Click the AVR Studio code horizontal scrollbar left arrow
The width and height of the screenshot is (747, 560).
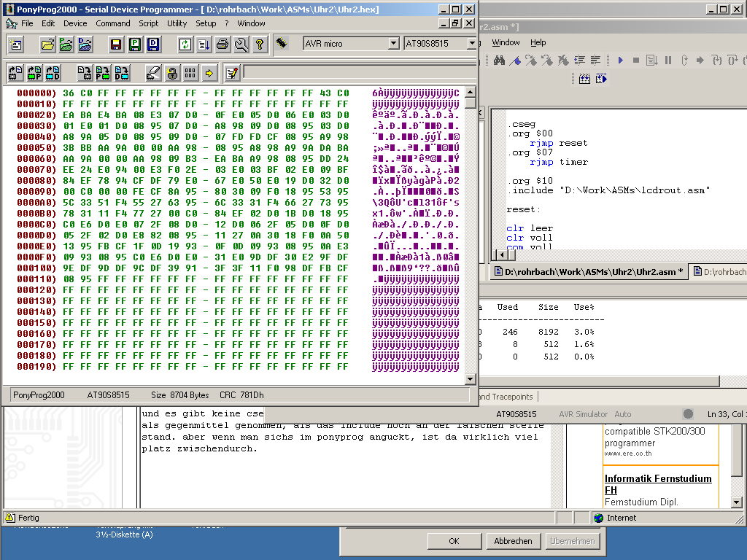502,255
